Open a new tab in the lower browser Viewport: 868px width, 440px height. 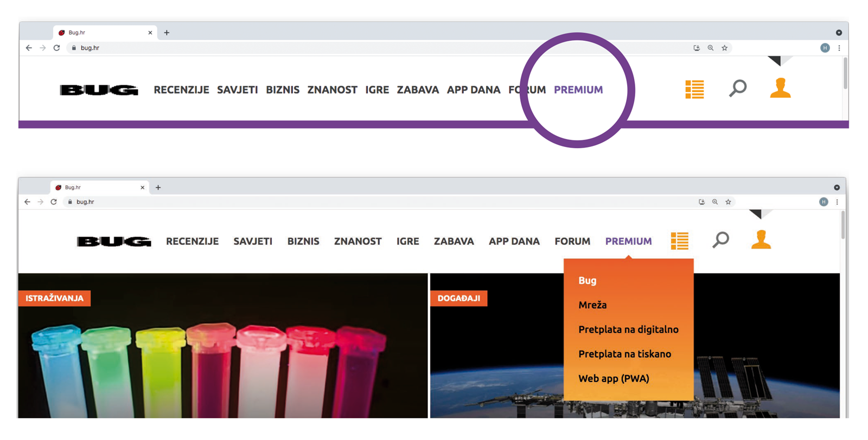158,188
